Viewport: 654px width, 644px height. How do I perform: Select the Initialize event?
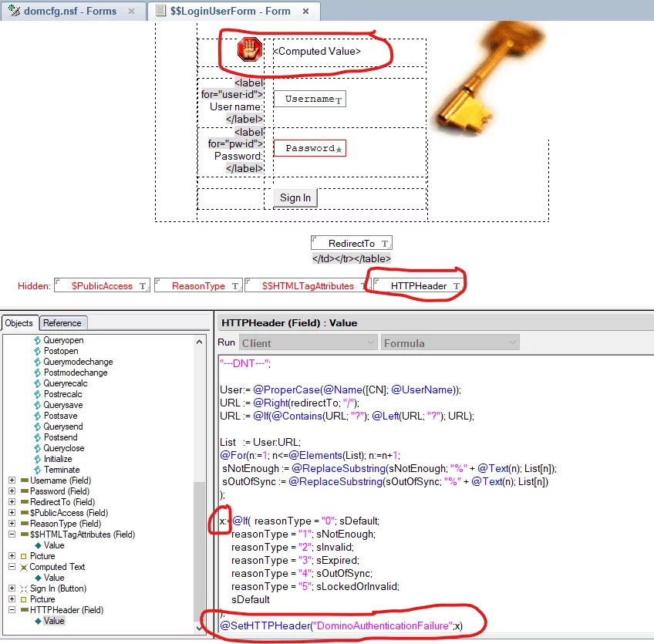[x=58, y=459]
